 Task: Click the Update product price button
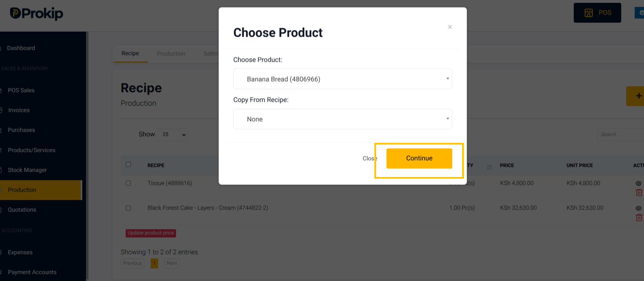pyautogui.click(x=151, y=233)
